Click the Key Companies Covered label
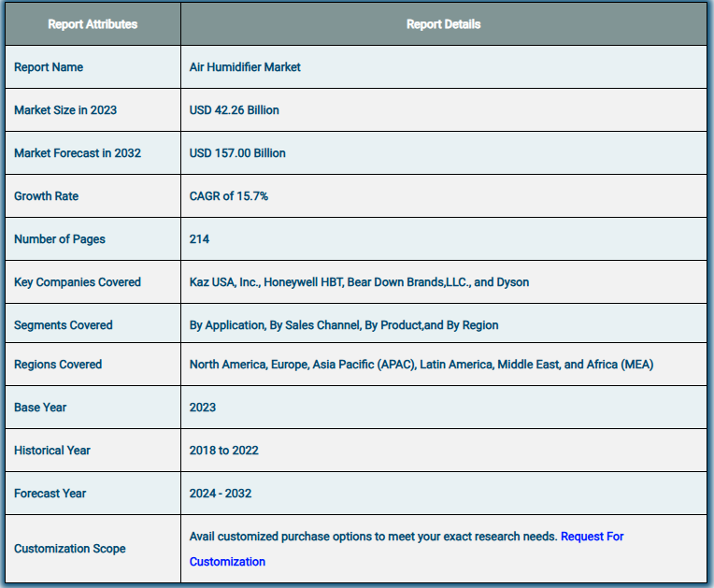 78,282
